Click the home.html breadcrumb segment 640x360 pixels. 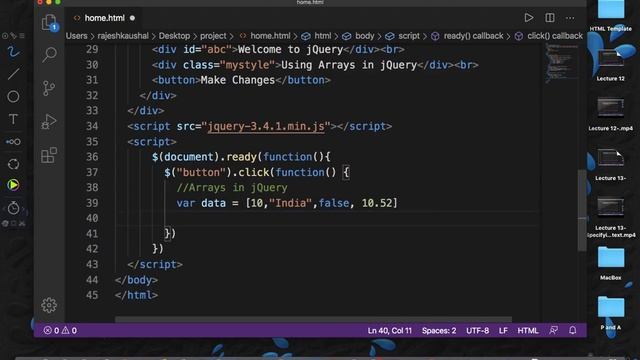(x=265, y=36)
